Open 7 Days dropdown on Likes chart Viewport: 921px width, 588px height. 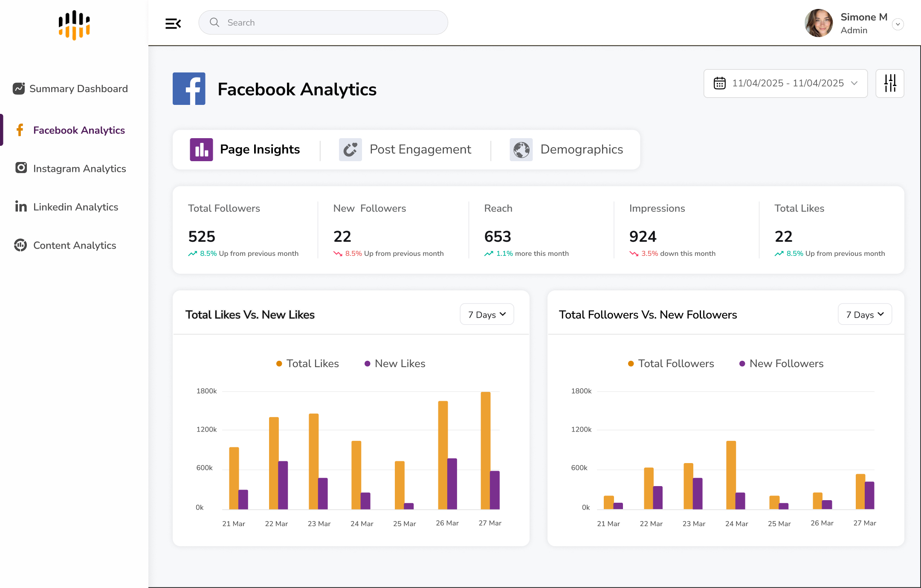(487, 314)
